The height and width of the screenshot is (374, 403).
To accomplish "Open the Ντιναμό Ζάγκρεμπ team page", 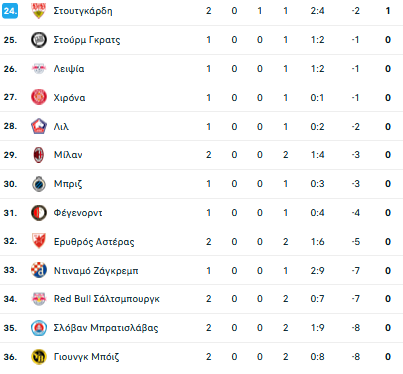I will point(96,271).
